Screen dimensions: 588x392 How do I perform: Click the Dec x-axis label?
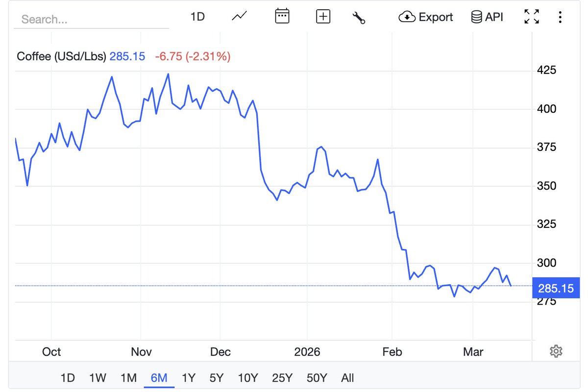click(x=220, y=352)
